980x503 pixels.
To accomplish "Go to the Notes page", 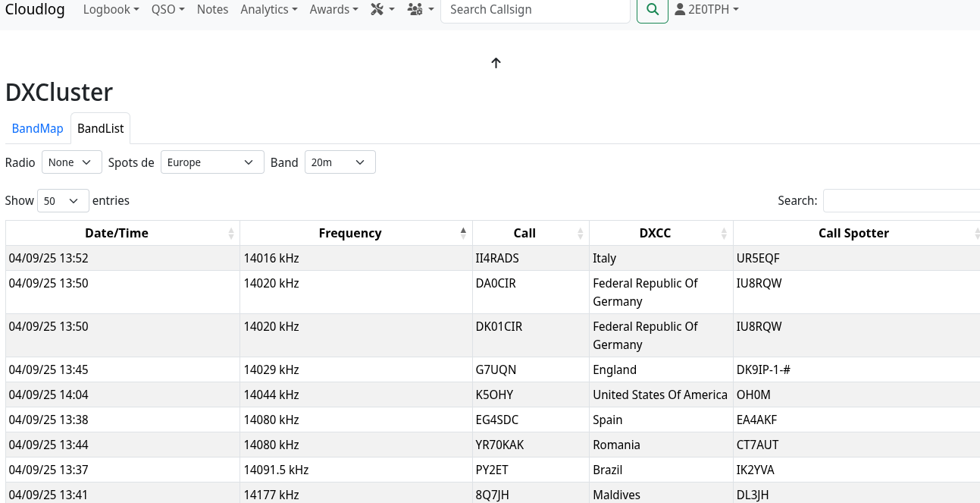I will click(x=212, y=10).
